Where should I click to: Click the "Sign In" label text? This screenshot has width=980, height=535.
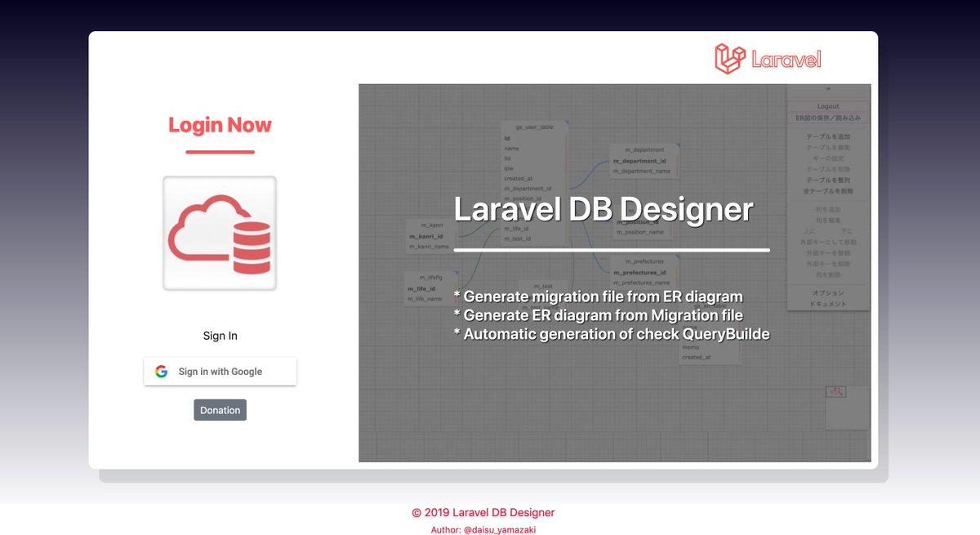tap(220, 336)
